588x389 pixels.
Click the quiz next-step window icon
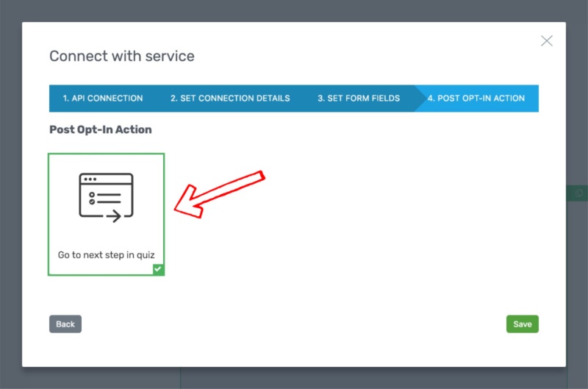pos(106,197)
